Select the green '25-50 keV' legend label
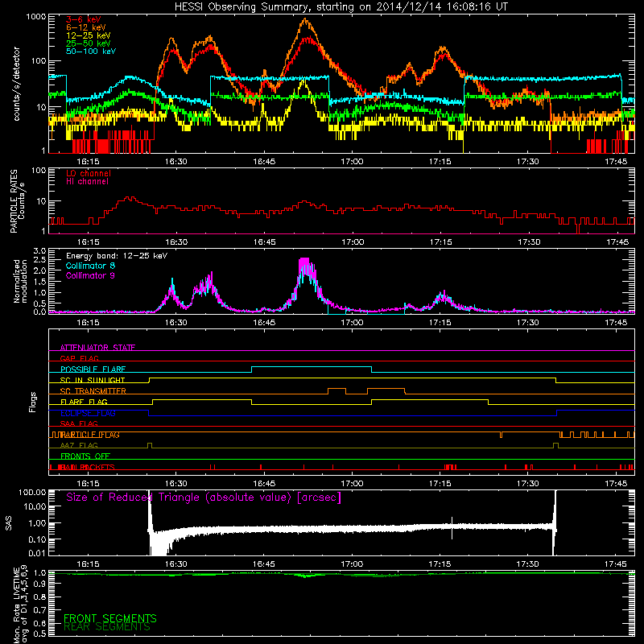Screen dimensions: 644x644 coord(88,43)
